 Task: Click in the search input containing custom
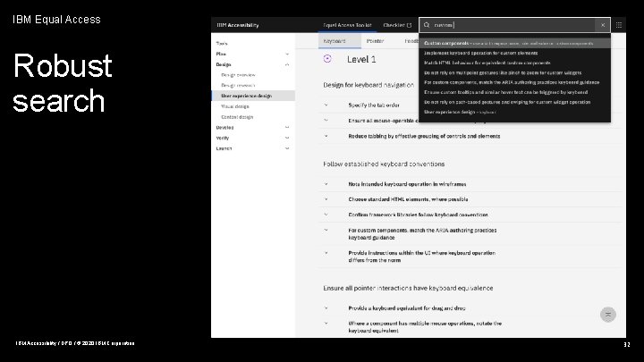513,25
